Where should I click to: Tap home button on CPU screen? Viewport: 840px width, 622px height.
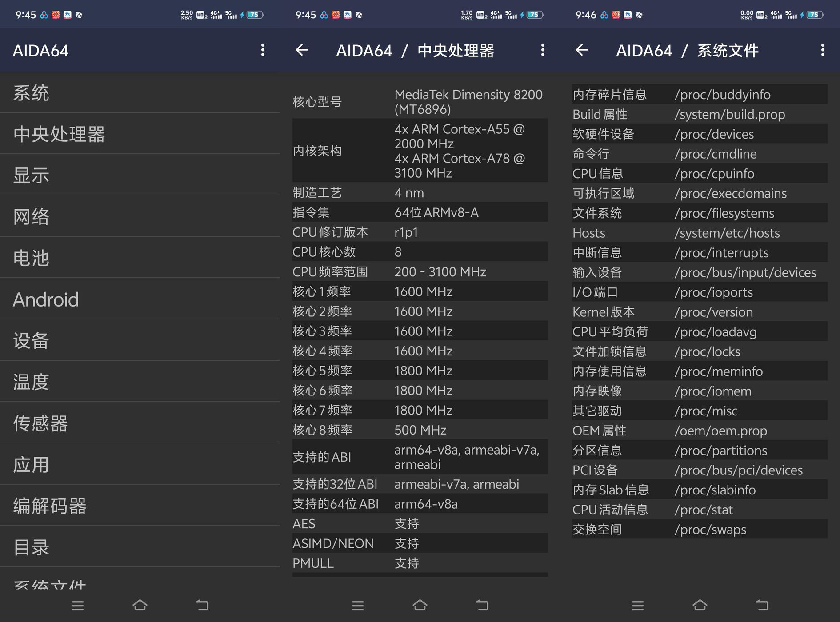point(420,605)
